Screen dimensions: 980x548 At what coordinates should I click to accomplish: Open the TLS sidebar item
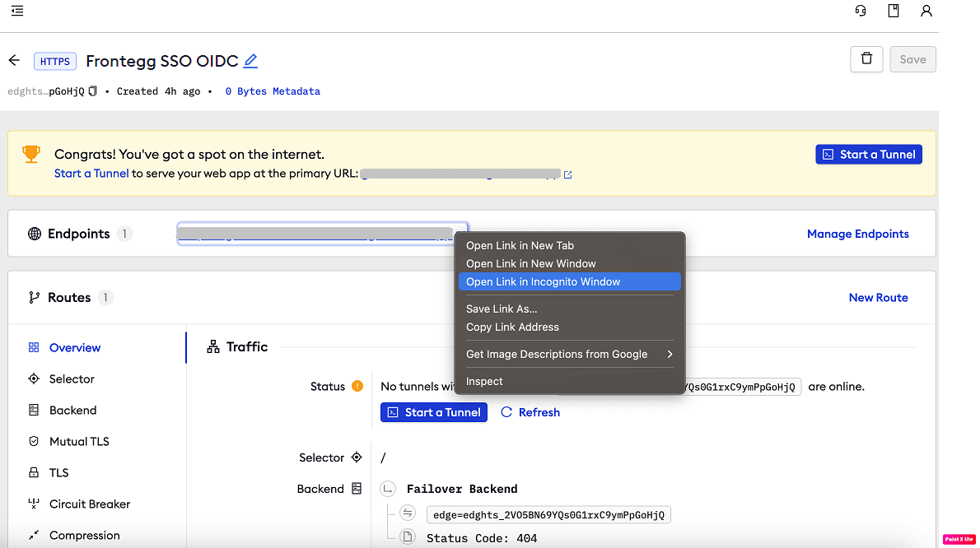pyautogui.click(x=58, y=472)
